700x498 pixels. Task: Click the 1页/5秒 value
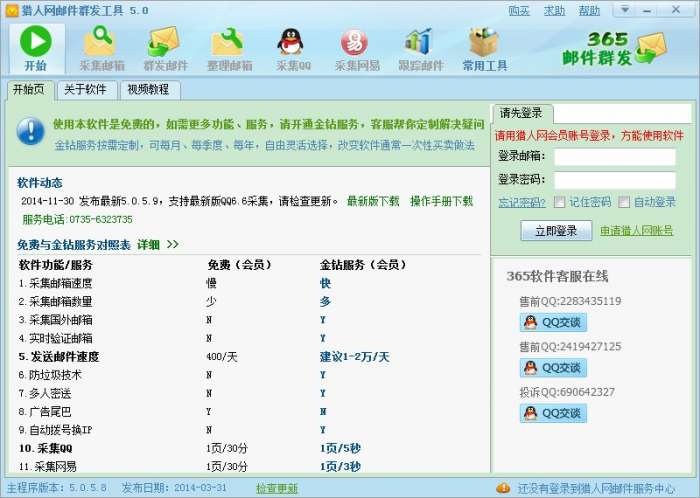tap(340, 448)
